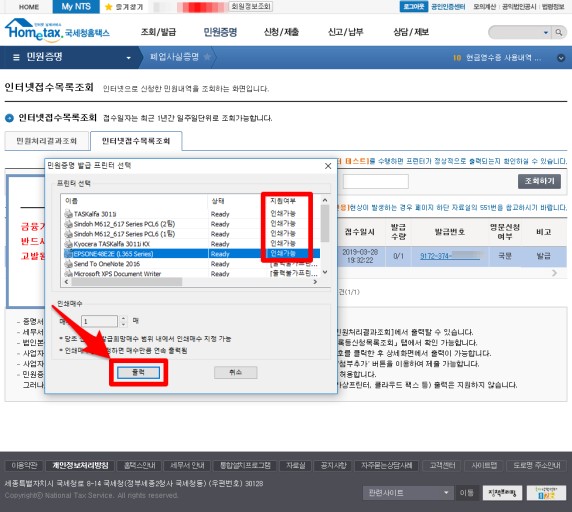Expand the recent menu history chevron

(x=561, y=58)
